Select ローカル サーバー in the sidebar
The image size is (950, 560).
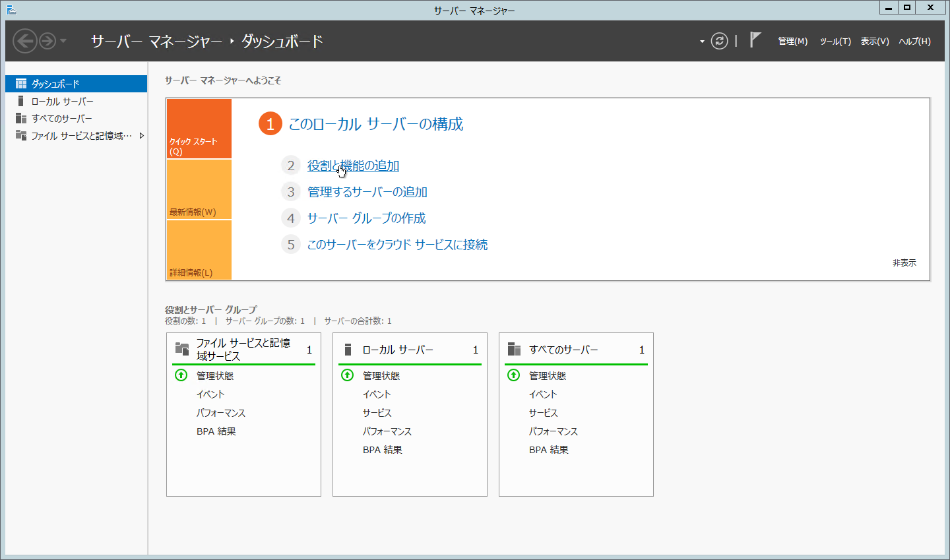[x=77, y=101]
